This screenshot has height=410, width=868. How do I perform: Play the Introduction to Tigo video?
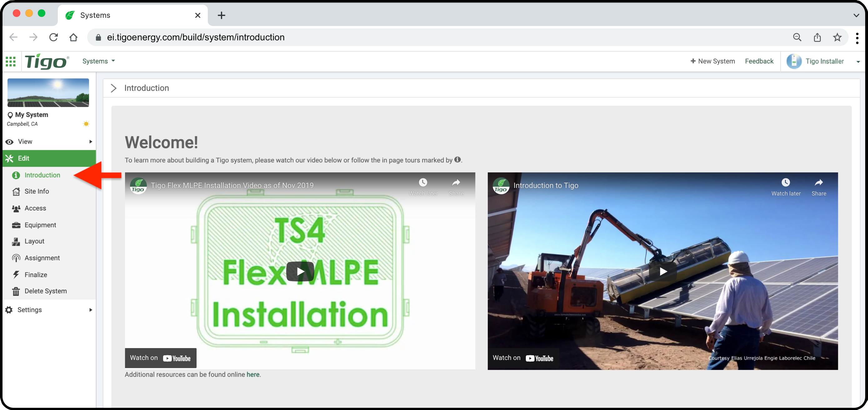click(662, 271)
